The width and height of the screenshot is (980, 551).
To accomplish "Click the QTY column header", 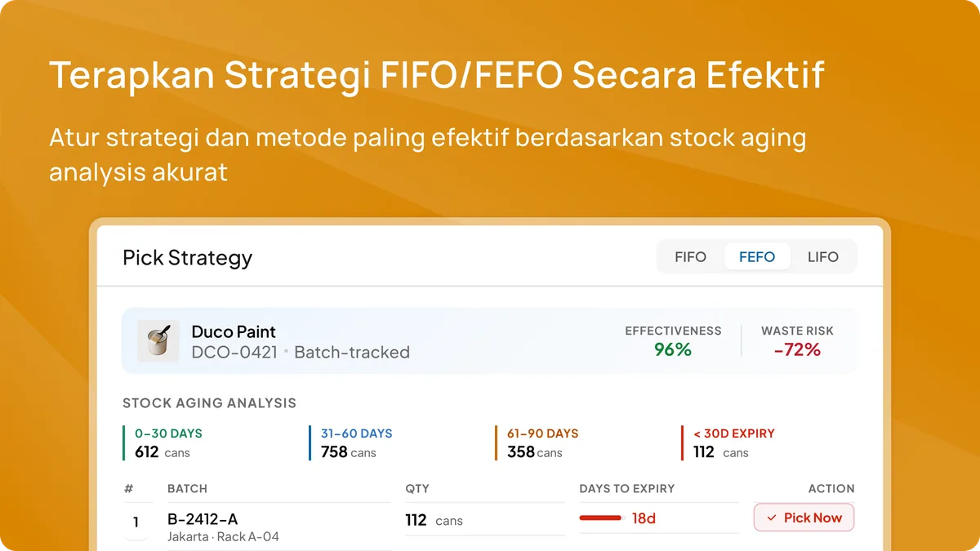I will (417, 489).
